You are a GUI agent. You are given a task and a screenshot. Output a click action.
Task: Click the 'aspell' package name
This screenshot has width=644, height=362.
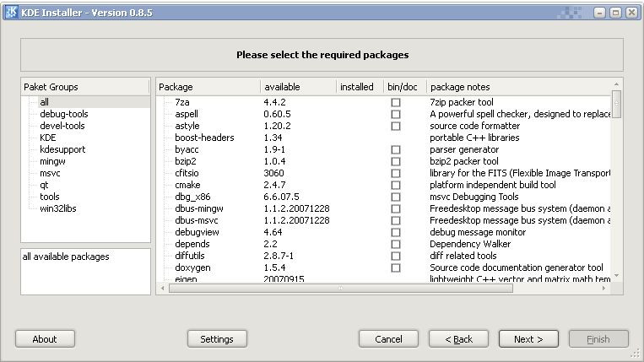coord(187,114)
